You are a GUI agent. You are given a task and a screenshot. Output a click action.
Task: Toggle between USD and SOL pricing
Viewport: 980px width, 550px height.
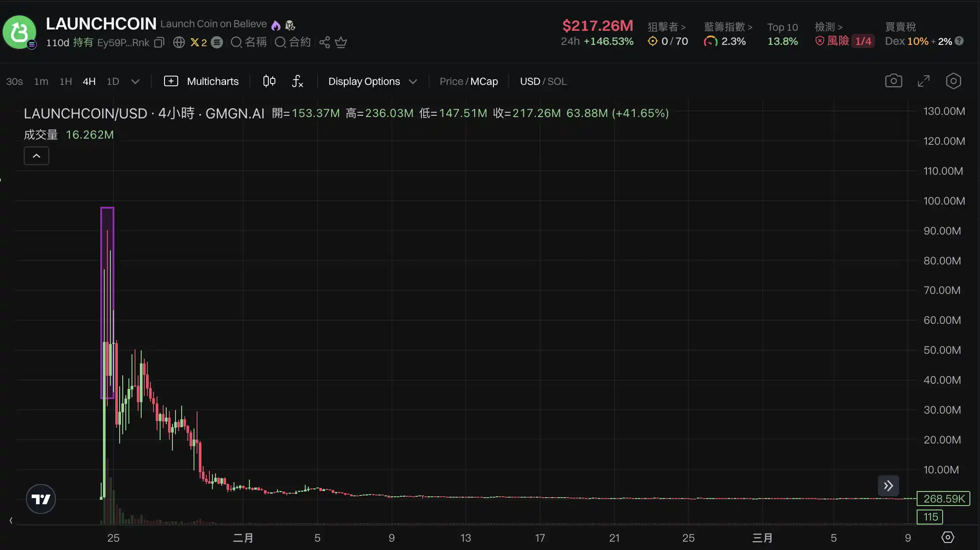(543, 81)
